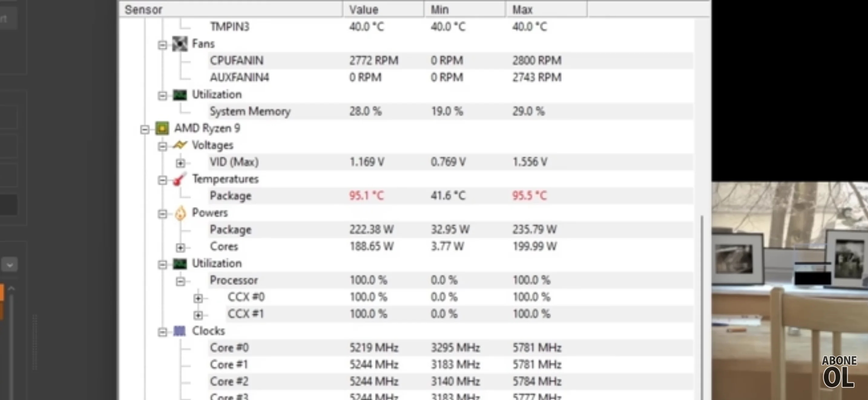This screenshot has height=400, width=868.
Task: Expand the CCX #0 utilization node
Action: click(198, 298)
